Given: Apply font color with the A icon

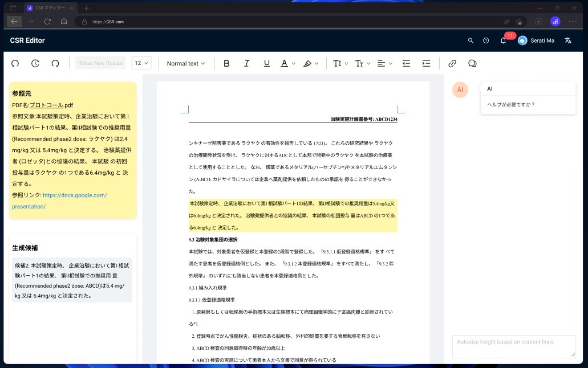Looking at the screenshot, I should [x=284, y=63].
